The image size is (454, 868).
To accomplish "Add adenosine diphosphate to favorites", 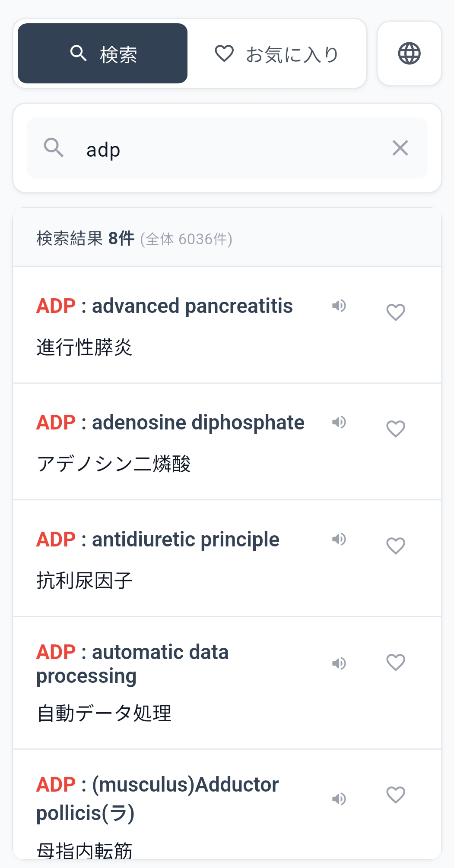I will pyautogui.click(x=396, y=429).
